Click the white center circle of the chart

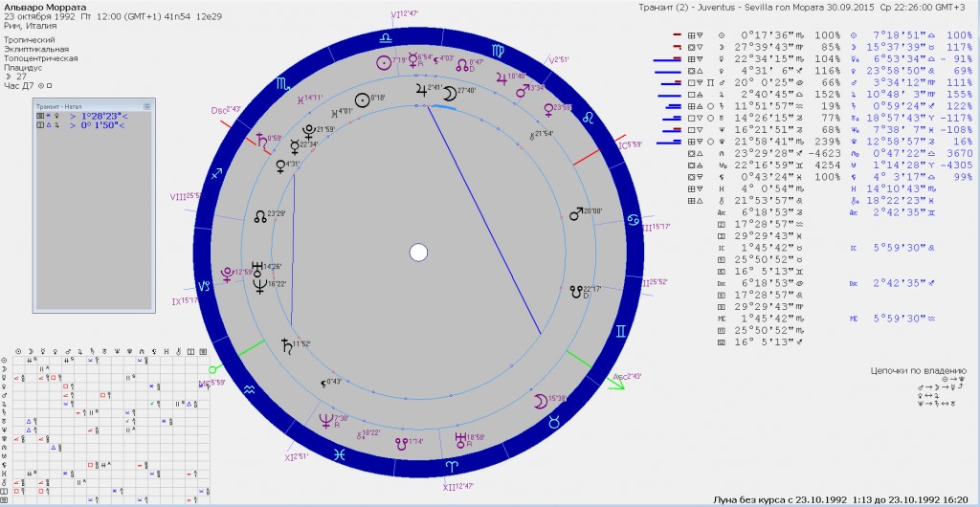pyautogui.click(x=417, y=253)
